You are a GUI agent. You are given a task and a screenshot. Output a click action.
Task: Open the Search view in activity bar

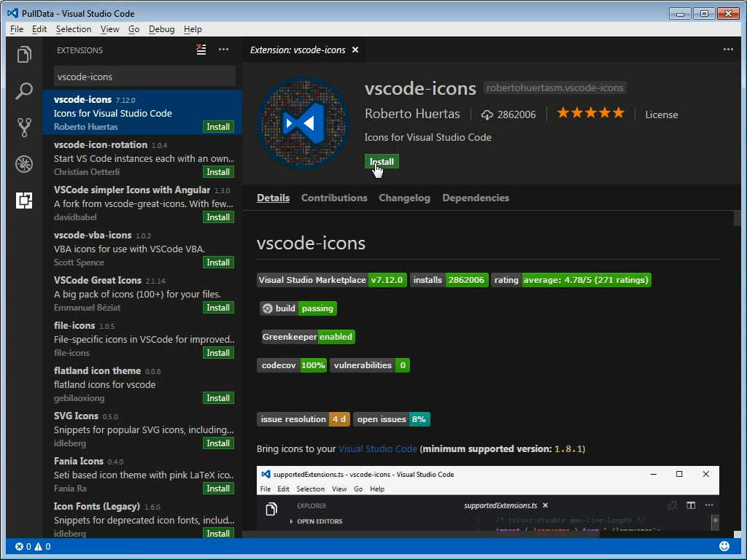click(x=24, y=90)
